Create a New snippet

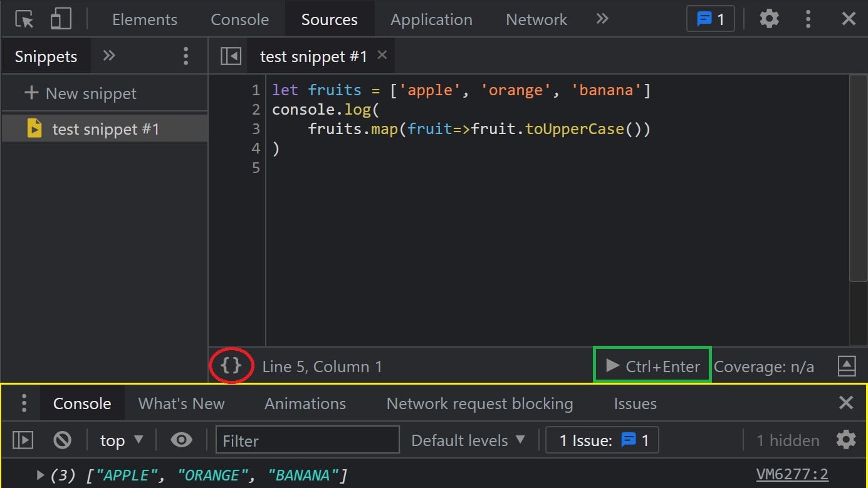(x=81, y=93)
